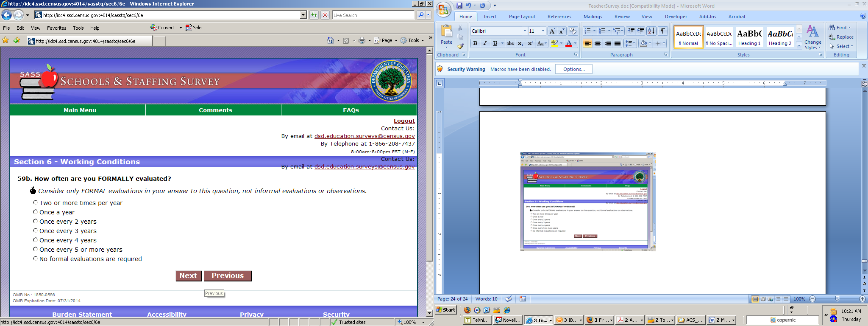868x326 pixels.
Task: Open the Calibri font name dropdown
Action: pos(525,31)
